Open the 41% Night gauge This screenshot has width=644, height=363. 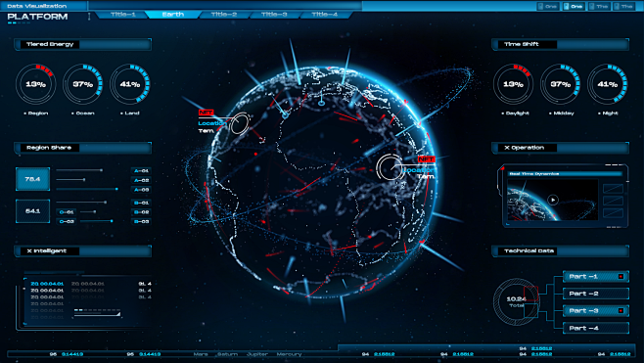608,84
